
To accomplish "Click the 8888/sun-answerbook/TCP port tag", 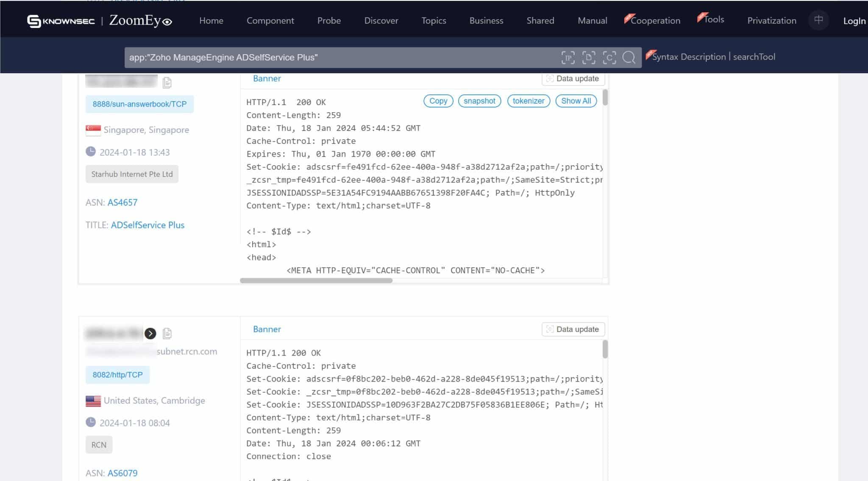I will pyautogui.click(x=139, y=104).
